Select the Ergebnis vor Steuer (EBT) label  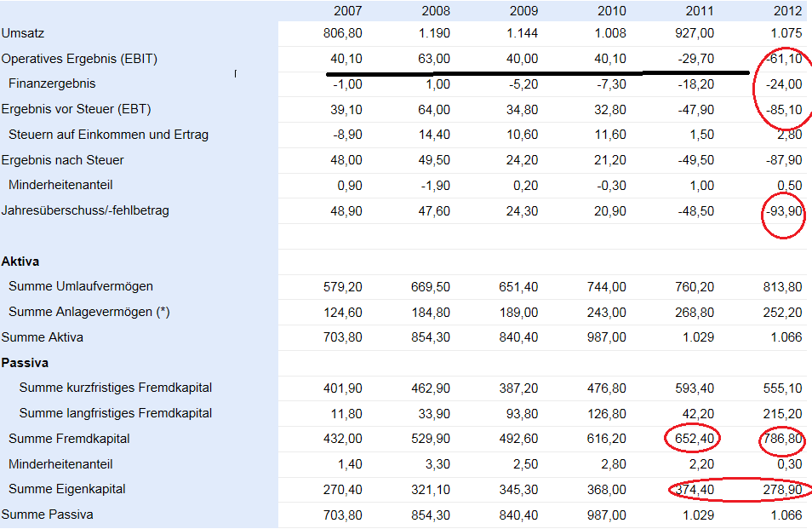click(x=76, y=109)
